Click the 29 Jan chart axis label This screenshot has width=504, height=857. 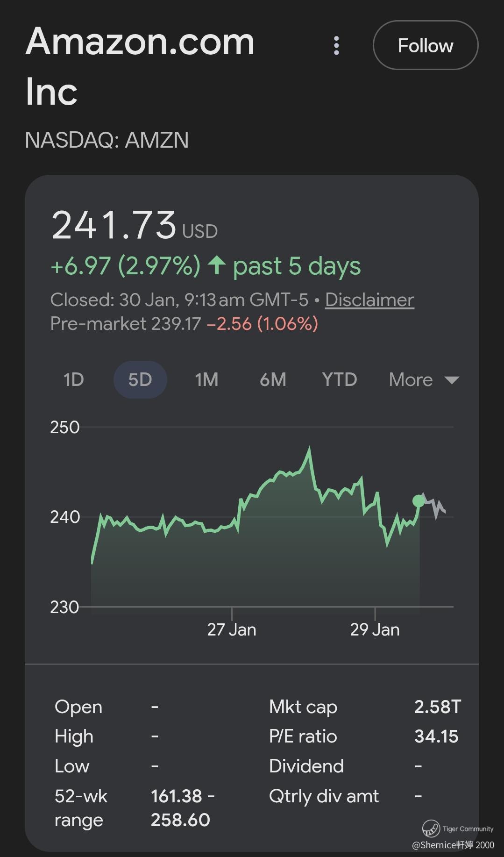375,629
